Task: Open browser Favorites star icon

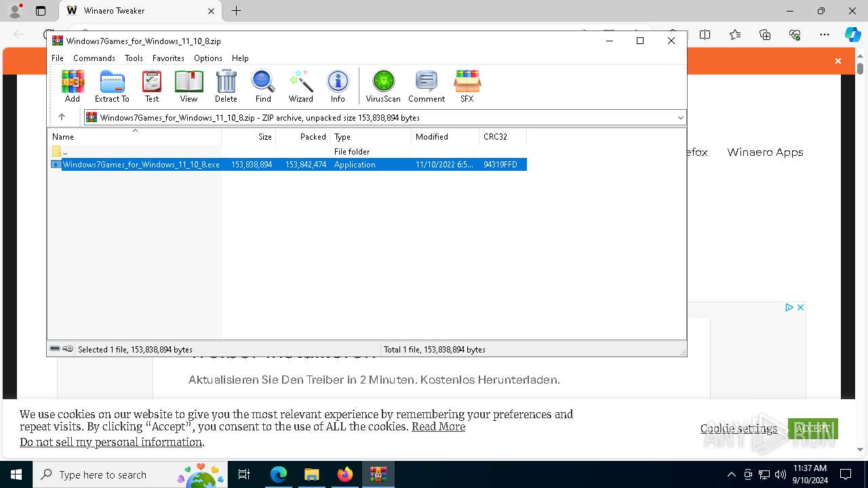Action: click(x=735, y=35)
